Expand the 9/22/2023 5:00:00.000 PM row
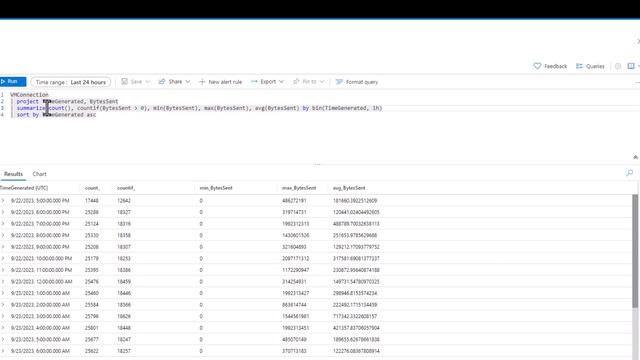This screenshot has width=640, height=360. tap(3, 200)
